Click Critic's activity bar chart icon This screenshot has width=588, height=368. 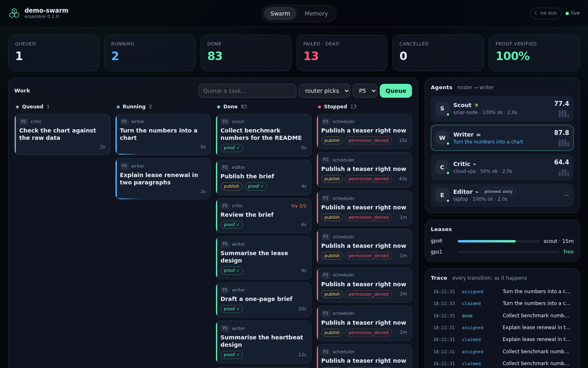coord(564,173)
